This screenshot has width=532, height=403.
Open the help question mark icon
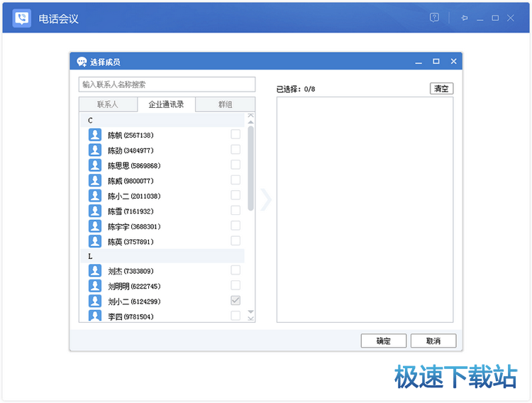pos(434,18)
